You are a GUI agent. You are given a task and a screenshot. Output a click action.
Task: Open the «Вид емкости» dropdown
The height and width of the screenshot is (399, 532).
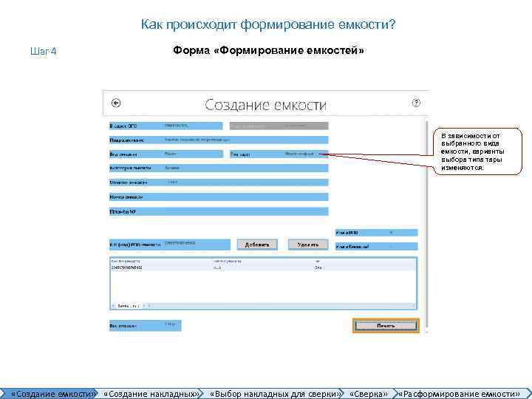[x=166, y=154]
